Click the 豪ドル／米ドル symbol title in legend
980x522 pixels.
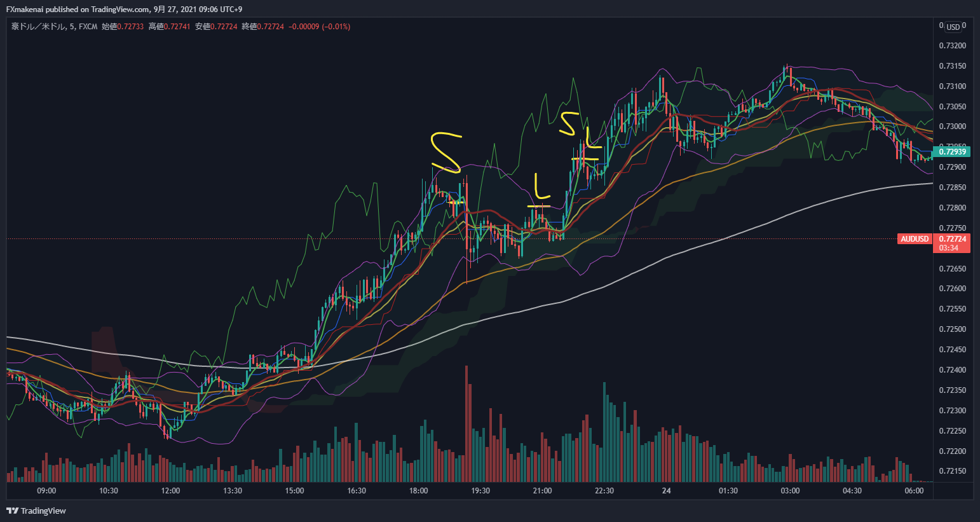coord(37,27)
